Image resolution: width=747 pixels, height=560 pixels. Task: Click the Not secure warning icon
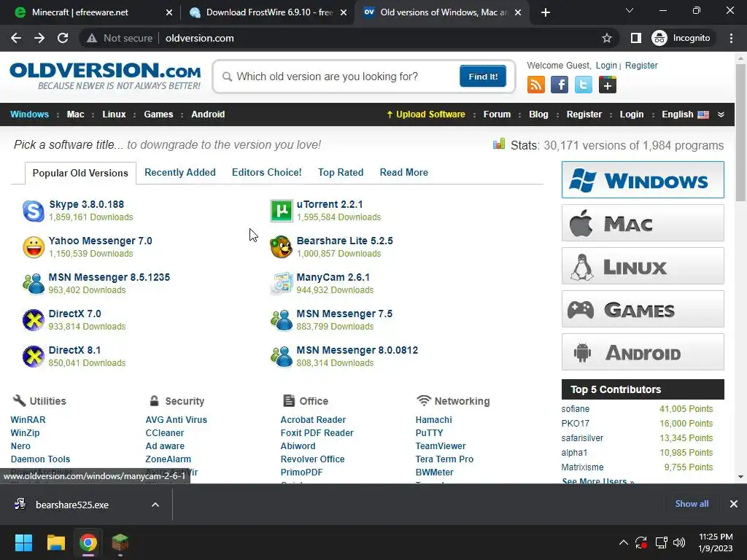click(x=92, y=38)
